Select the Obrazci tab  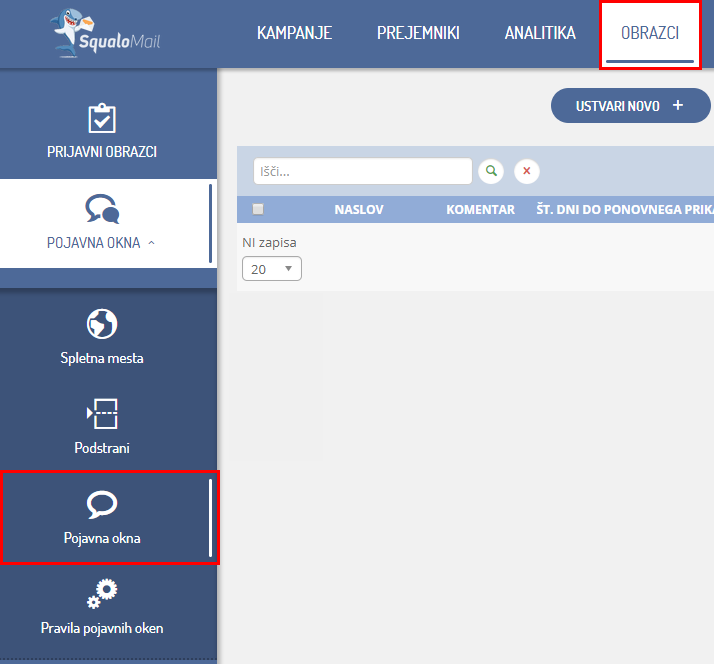point(650,33)
